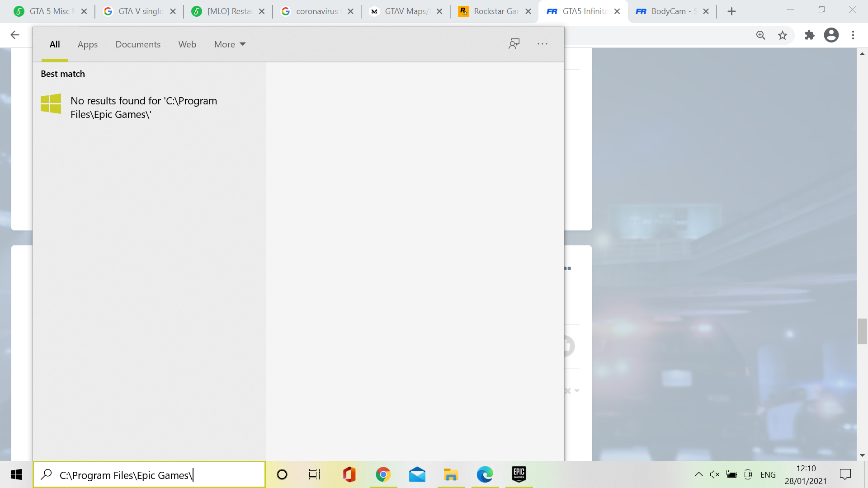The image size is (868, 488).
Task: Open File Explorer taskbar icon
Action: pos(451,474)
